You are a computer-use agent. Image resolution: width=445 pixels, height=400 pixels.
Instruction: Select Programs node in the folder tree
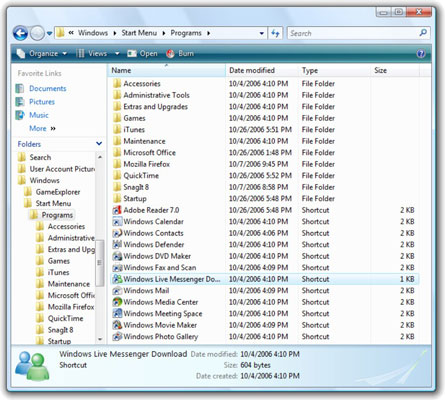tap(57, 215)
